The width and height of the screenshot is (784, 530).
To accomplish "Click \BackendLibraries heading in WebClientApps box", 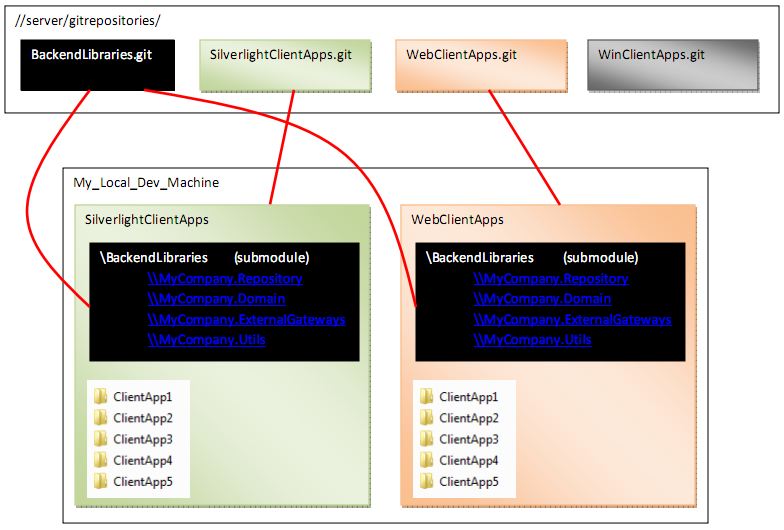I will 480,258.
